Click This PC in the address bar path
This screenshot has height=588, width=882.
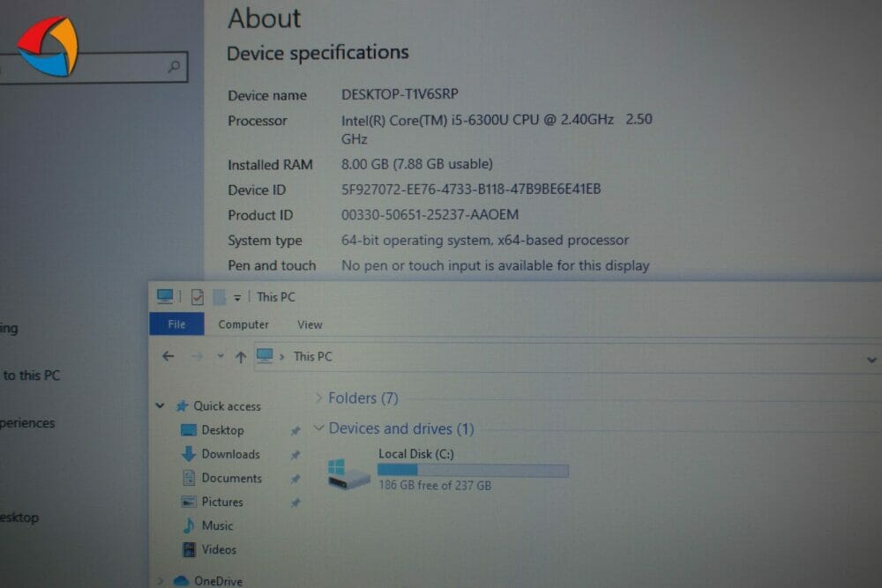(x=313, y=356)
